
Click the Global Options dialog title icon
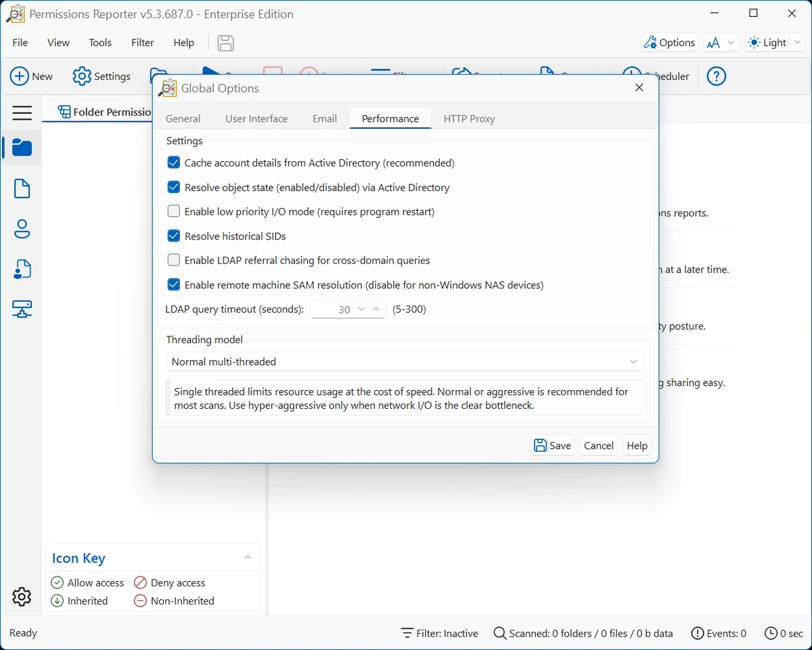point(168,88)
